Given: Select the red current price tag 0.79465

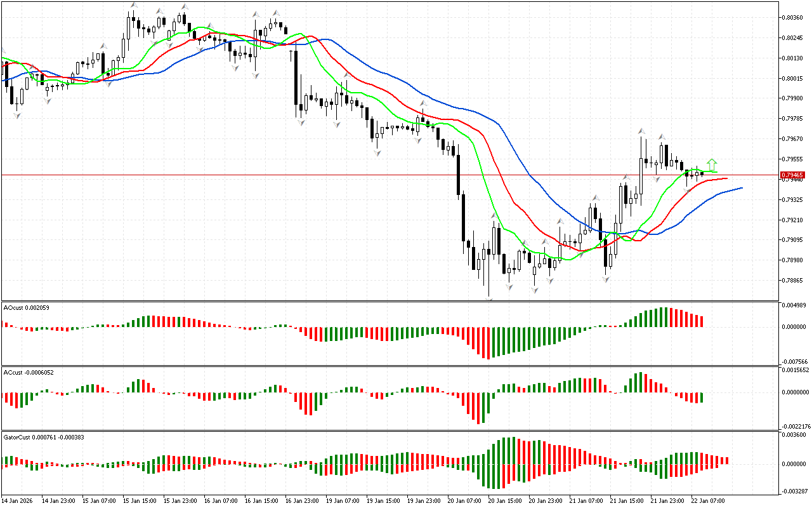Looking at the screenshot, I should pyautogui.click(x=792, y=175).
